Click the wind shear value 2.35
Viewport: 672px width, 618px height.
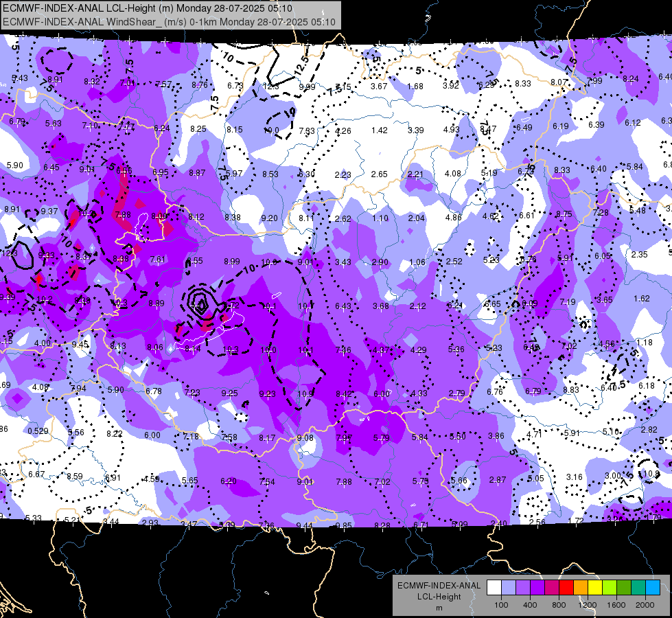[x=640, y=254]
